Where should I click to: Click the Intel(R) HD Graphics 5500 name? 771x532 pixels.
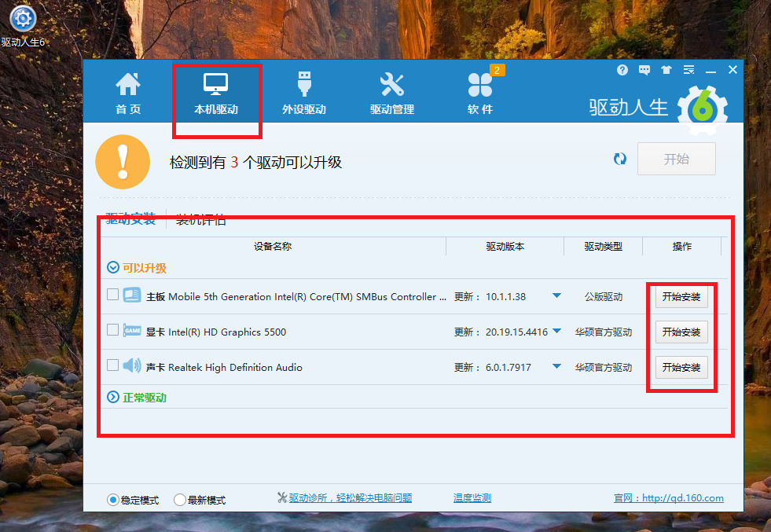pos(227,332)
